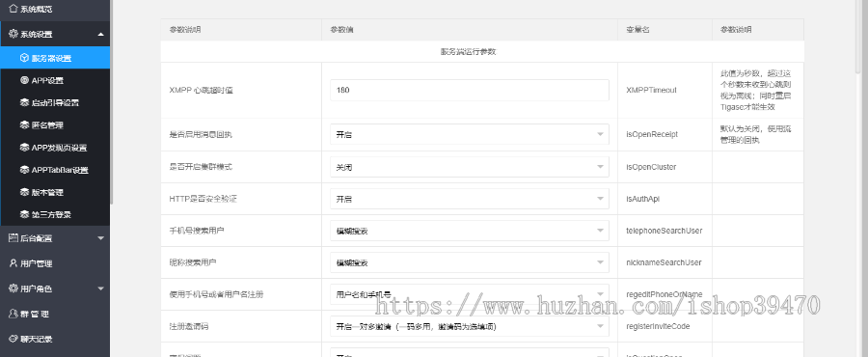This screenshot has width=868, height=357.
Task: Click the regeditPhoneOrName variable name
Action: click(x=665, y=294)
